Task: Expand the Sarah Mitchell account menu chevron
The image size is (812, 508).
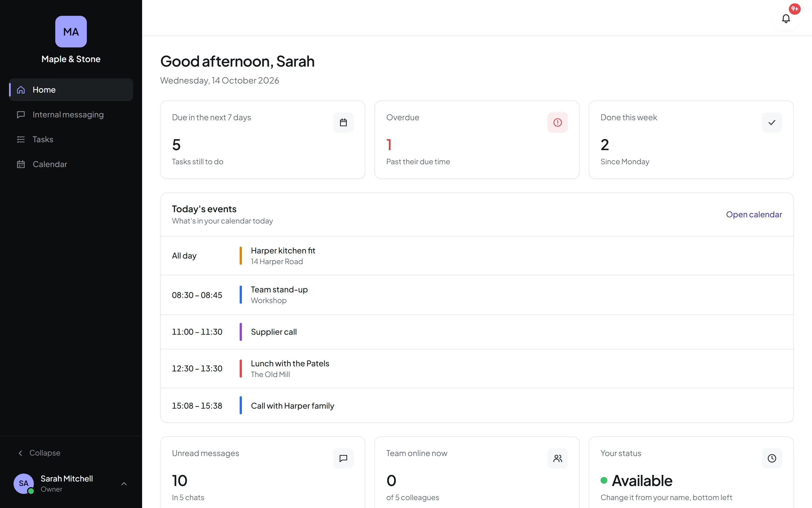Action: 124,483
